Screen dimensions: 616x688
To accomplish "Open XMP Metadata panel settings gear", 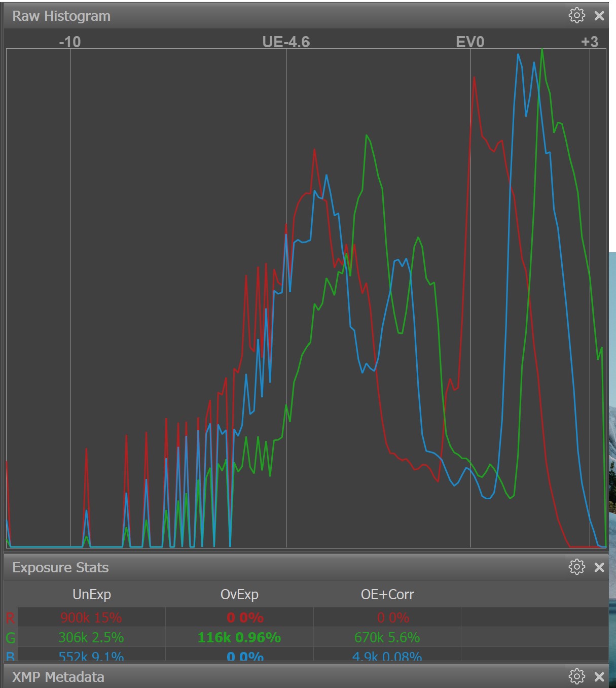I will 576,676.
